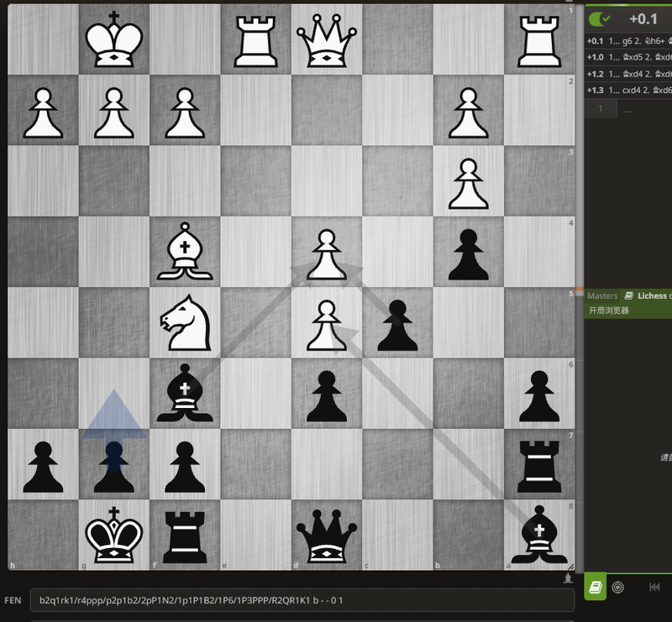672x622 pixels.
Task: Click the board resize handle
Action: [570, 566]
